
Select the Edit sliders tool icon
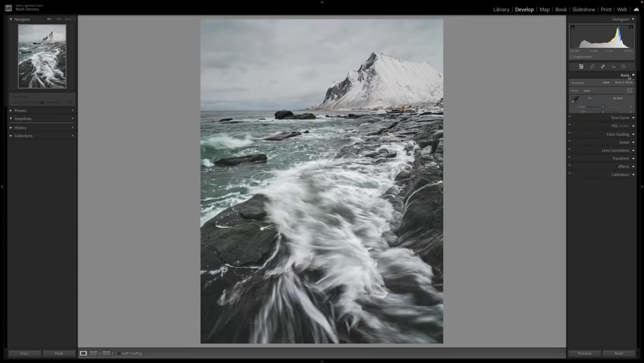(x=581, y=67)
